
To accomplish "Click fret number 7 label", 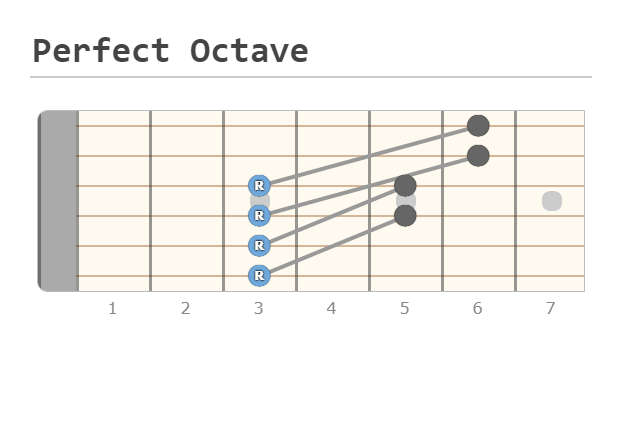I will pos(551,308).
